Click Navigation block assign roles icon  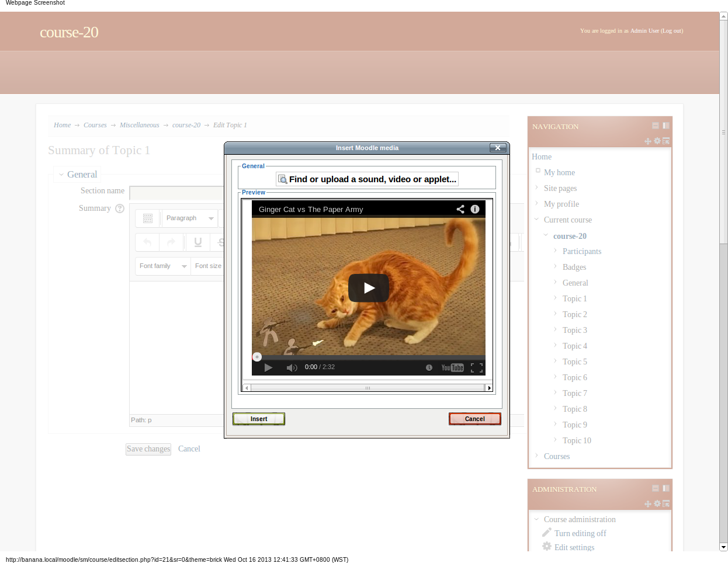coord(666,141)
